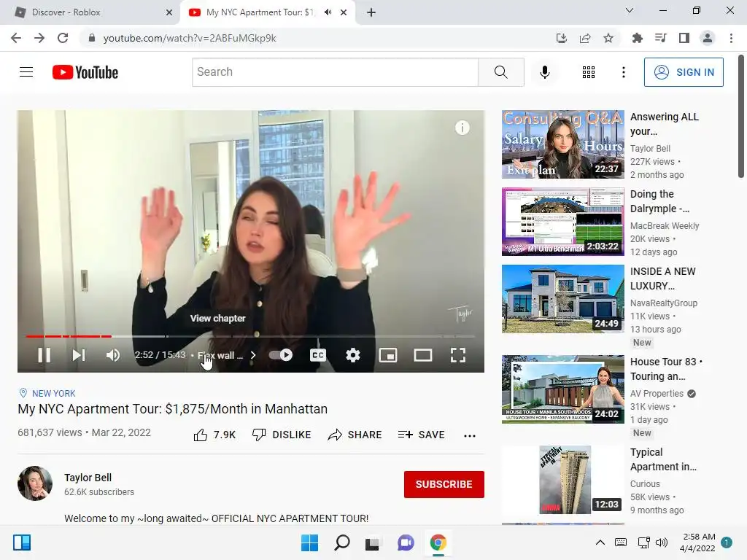Expand the Flex wall chapter chevron
This screenshot has height=560, width=747.
tap(253, 355)
